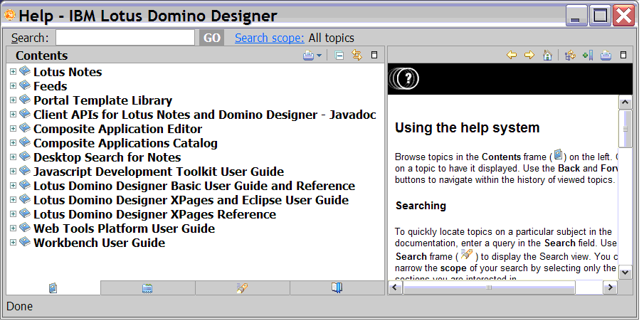Select Client APIs for Lotus Notes Javadoc topic
The width and height of the screenshot is (644, 321).
point(204,115)
